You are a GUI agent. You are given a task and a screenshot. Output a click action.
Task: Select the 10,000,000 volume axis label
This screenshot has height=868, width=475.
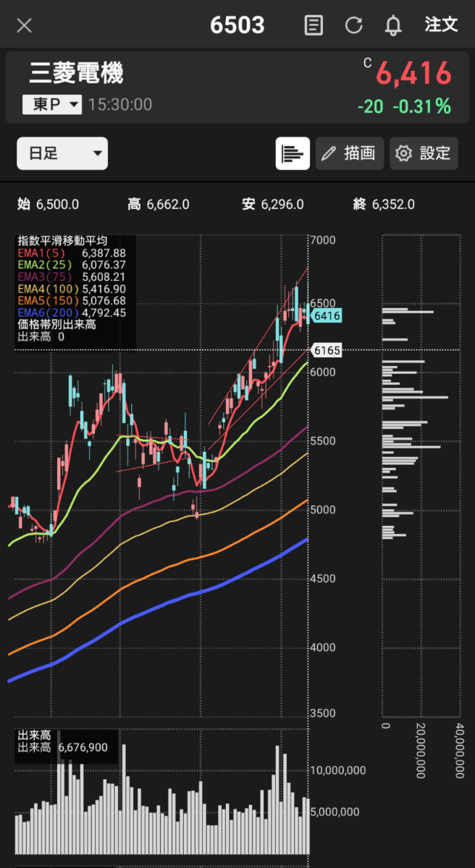tap(338, 770)
